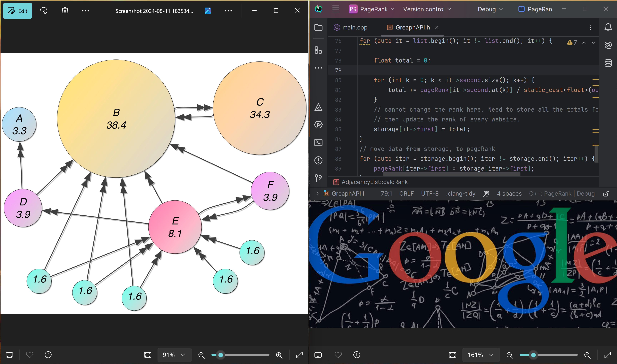Click line number 79 in the gutter
This screenshot has height=364, width=617.
click(338, 70)
